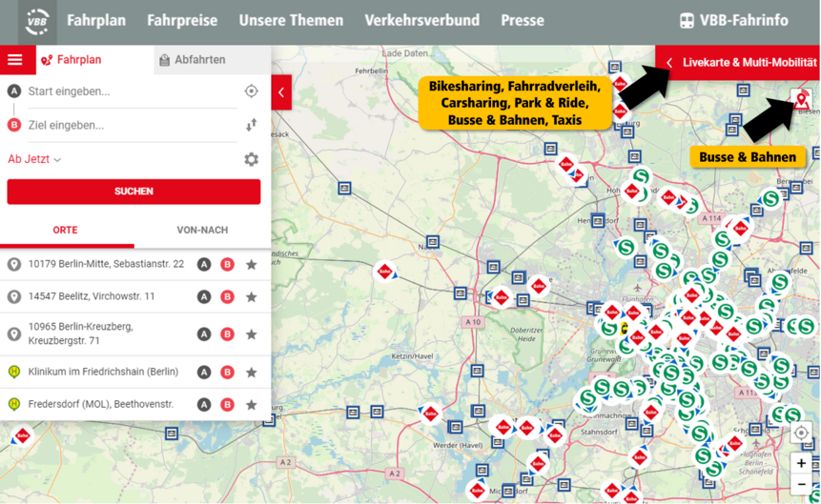Open Verkehrsverbund in the top bar
Screen dimensions: 821x504
point(422,20)
